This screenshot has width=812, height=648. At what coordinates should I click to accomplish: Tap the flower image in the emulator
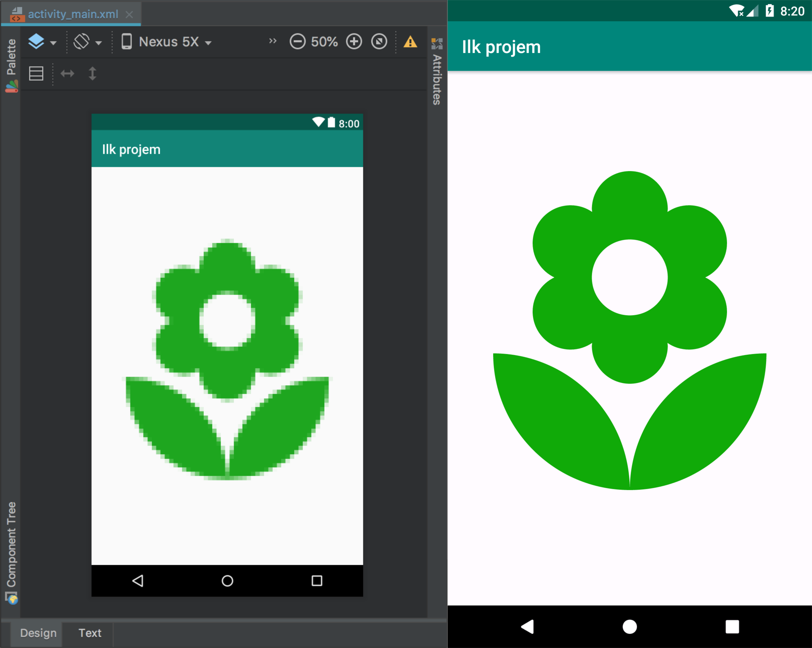630,330
